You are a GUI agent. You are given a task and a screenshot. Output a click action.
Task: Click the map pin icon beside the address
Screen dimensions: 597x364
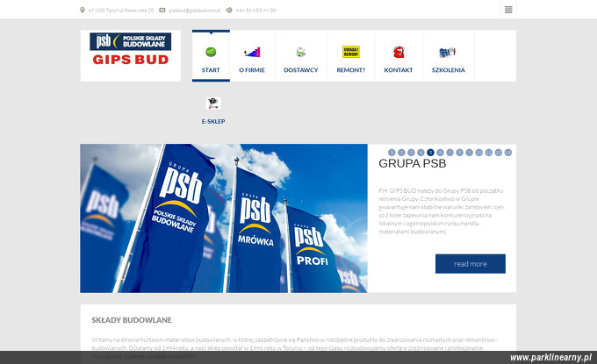83,10
